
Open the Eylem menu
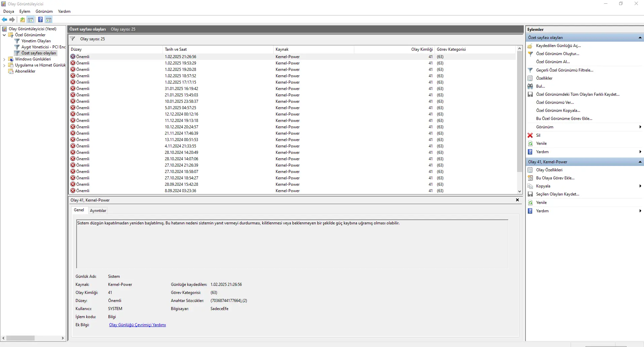pyautogui.click(x=25, y=11)
